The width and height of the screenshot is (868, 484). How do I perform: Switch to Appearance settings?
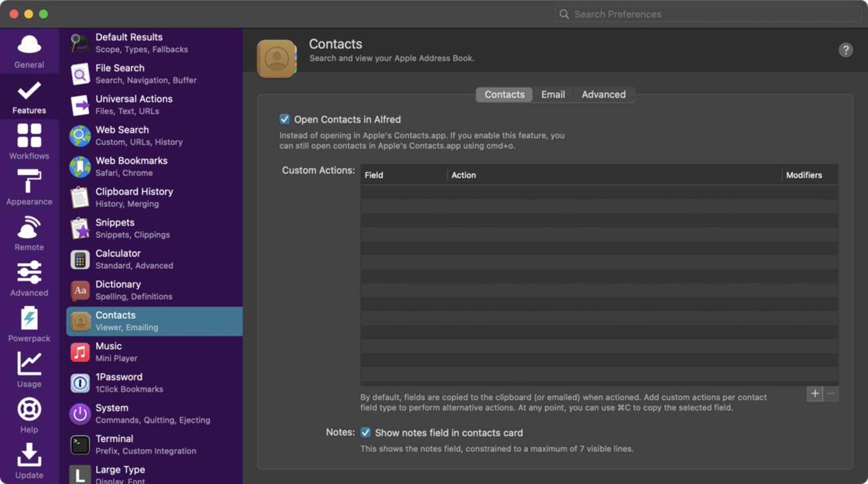(29, 187)
